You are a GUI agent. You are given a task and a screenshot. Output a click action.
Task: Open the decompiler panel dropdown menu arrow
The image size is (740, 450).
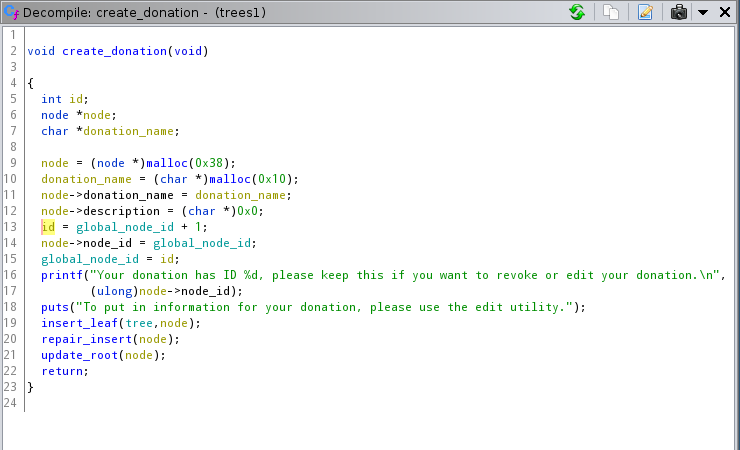click(703, 12)
